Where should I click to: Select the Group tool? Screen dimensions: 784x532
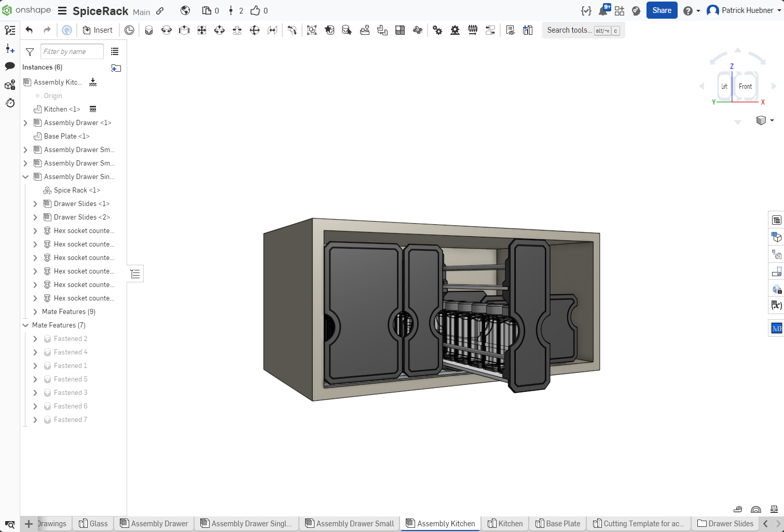[x=312, y=30]
